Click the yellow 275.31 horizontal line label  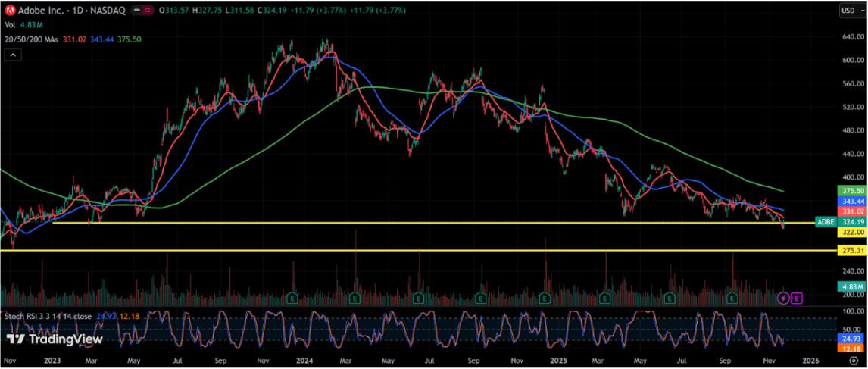coord(852,250)
